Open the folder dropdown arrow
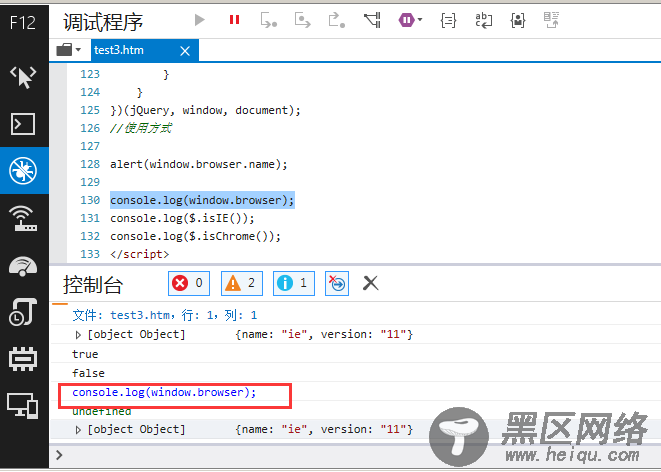Image resolution: width=661 pixels, height=472 pixels. point(78,50)
